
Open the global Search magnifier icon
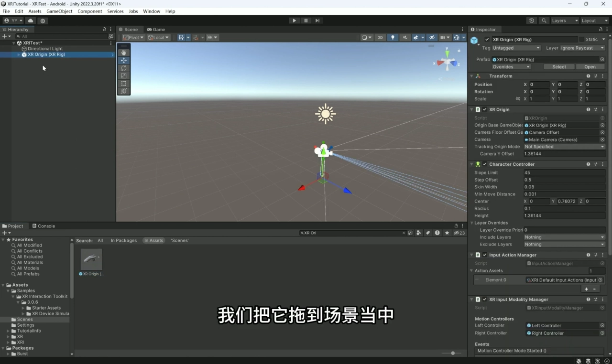[x=544, y=21]
